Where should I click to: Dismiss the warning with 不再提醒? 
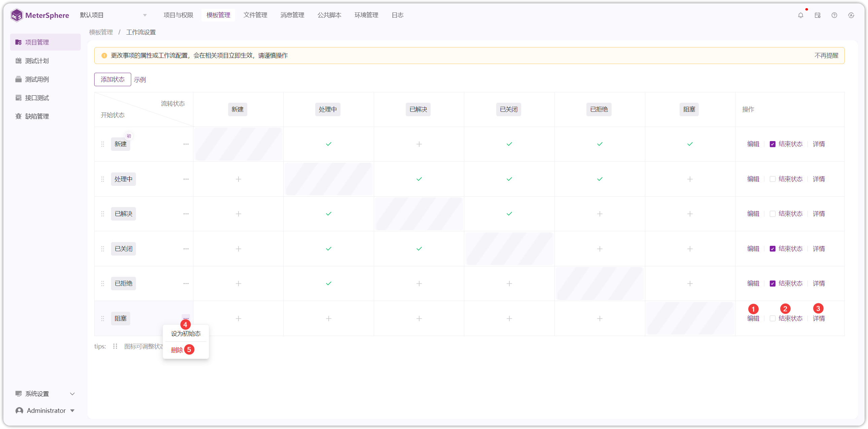click(826, 56)
